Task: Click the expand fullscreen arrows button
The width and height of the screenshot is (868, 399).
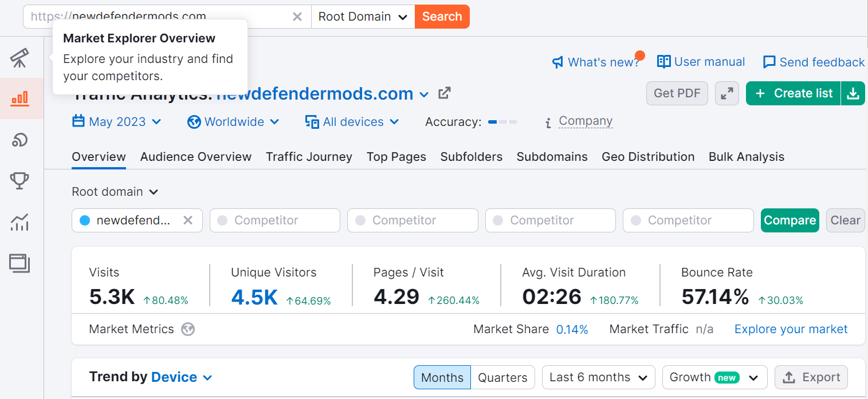Action: pyautogui.click(x=727, y=93)
